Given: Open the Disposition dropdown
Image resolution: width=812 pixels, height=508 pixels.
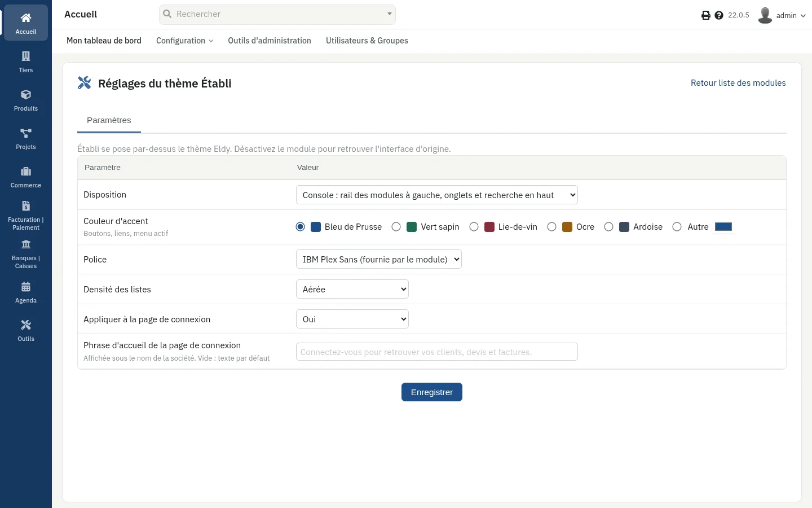Looking at the screenshot, I should pos(437,195).
